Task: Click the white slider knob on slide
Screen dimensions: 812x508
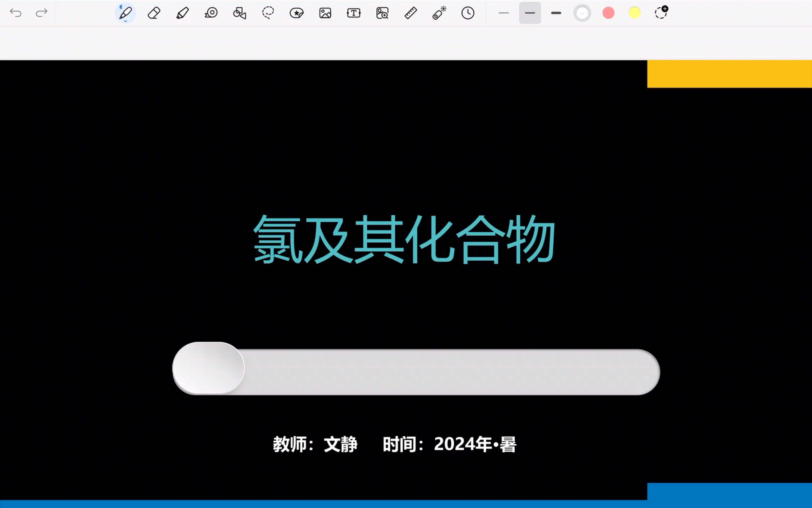Action: (x=208, y=368)
